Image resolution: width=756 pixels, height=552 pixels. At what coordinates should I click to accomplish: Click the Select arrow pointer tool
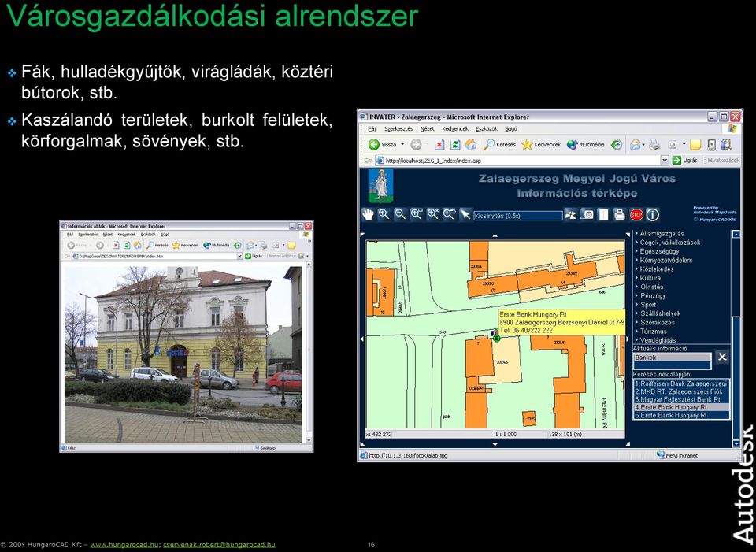465,215
